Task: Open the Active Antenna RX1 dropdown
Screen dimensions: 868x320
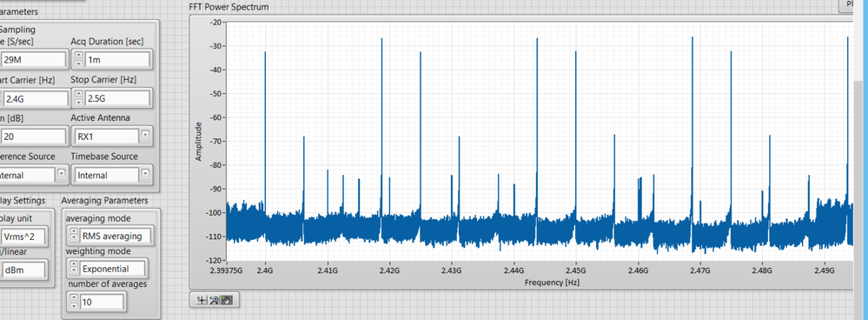Action: pos(145,135)
